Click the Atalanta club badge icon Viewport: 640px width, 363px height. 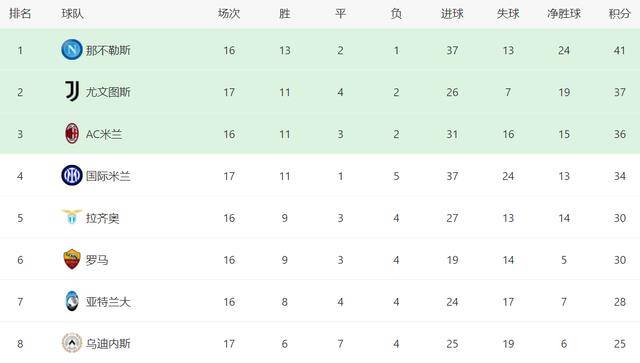pyautogui.click(x=72, y=301)
